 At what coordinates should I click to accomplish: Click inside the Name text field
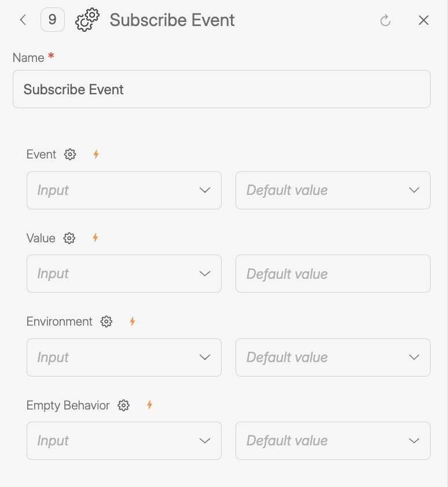(x=222, y=89)
